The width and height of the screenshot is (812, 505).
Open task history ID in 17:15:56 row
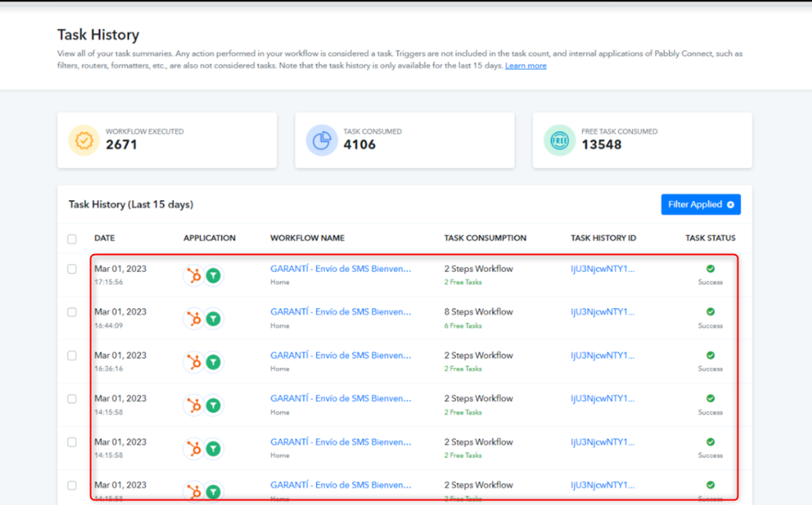click(603, 268)
